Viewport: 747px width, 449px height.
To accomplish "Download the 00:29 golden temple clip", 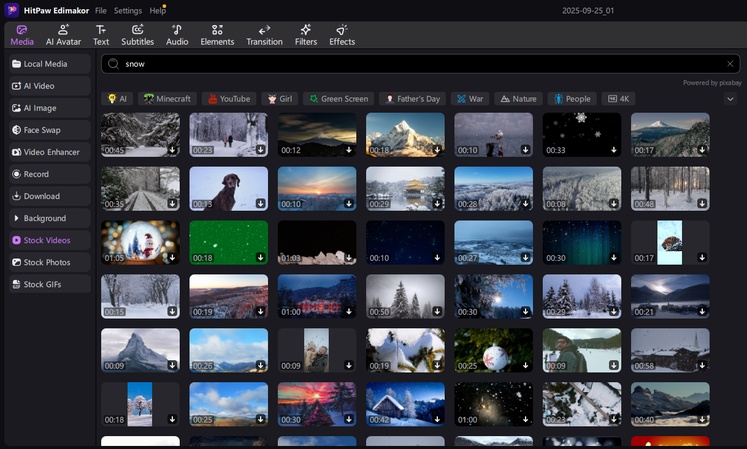I will tap(437, 204).
